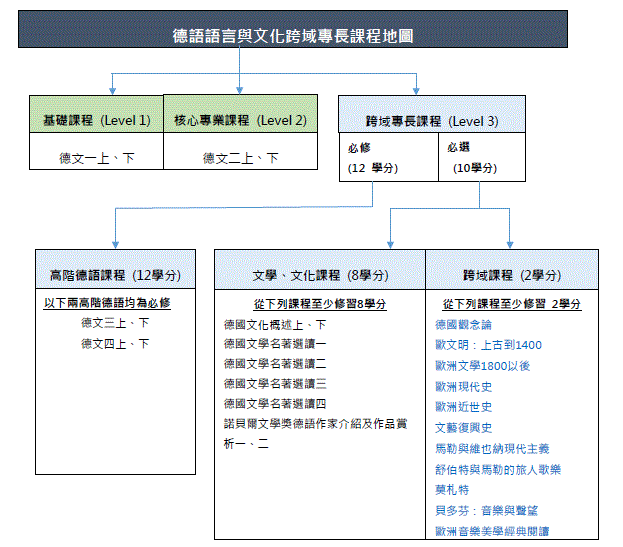
Task: Click the 析一、二 continuation line
Action: pyautogui.click(x=246, y=444)
